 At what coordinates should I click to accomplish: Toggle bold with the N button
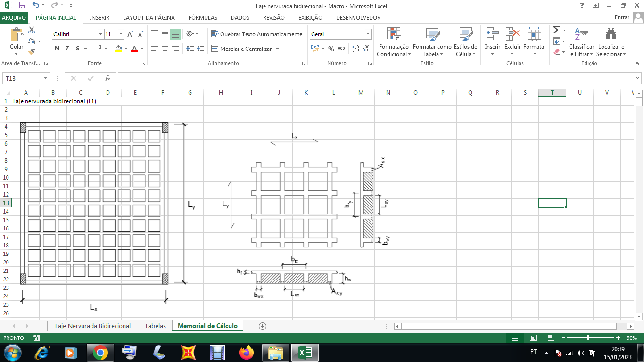click(x=57, y=49)
